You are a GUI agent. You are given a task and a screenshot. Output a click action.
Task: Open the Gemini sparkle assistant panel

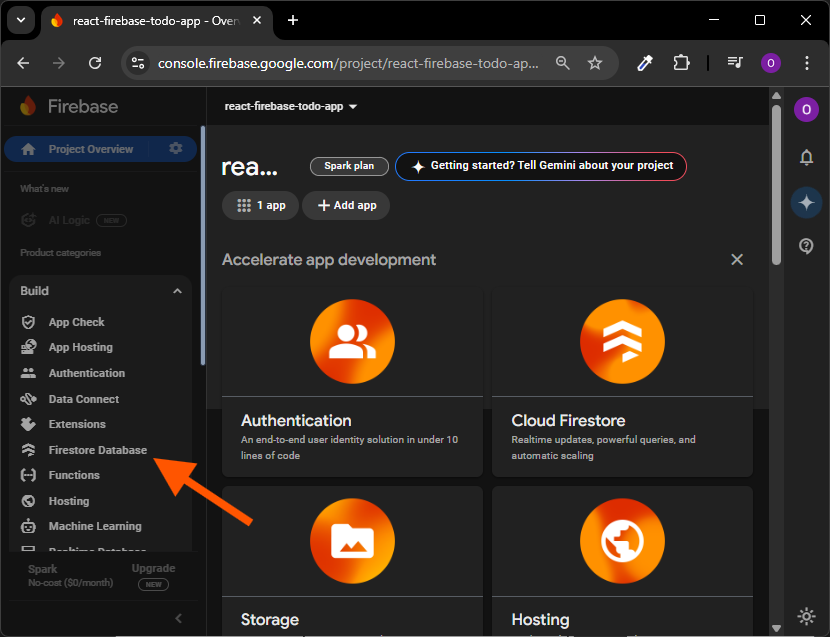pos(806,202)
